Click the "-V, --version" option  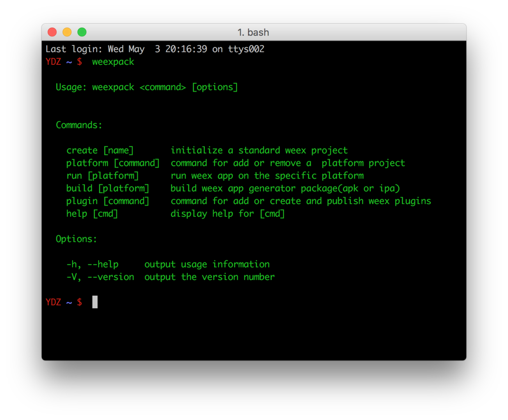100,277
